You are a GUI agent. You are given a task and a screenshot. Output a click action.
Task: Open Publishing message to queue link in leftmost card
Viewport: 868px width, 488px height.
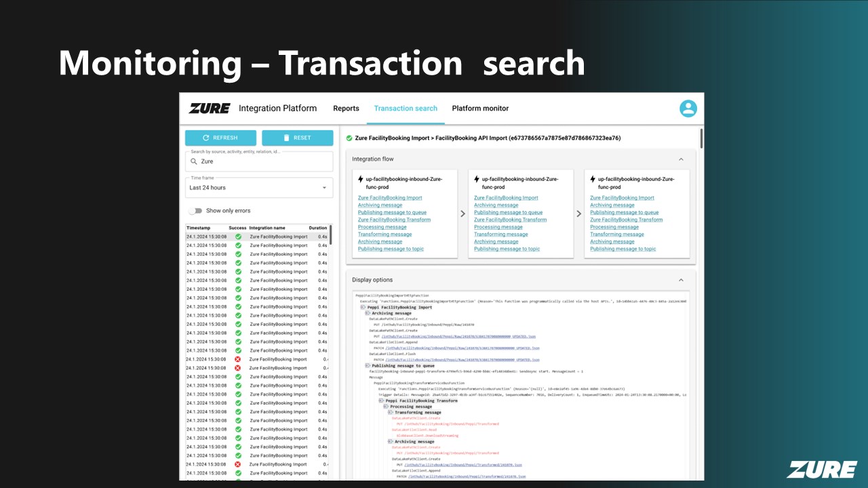click(392, 212)
